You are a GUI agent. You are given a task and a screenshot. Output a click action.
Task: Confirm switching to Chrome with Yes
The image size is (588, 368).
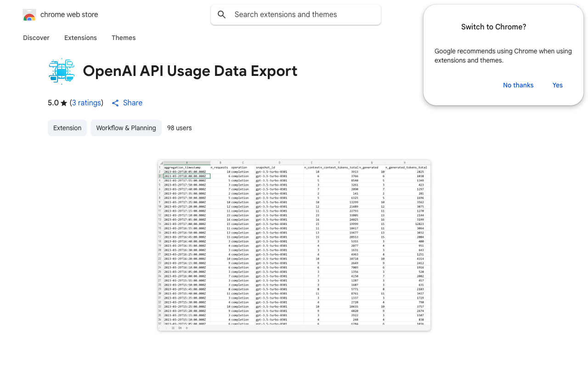(557, 85)
